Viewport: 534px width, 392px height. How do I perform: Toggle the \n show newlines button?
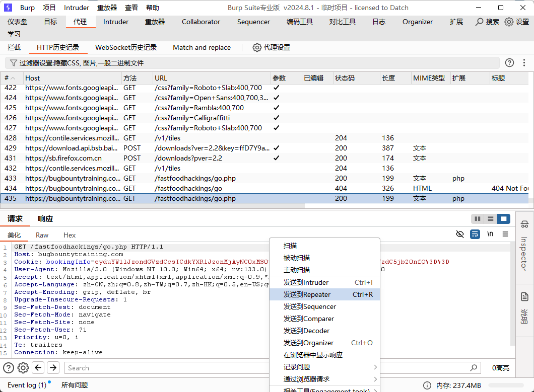[x=490, y=234]
